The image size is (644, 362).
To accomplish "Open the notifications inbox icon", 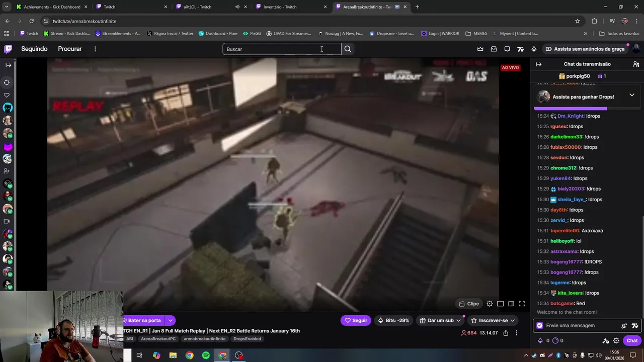I will 494,49.
